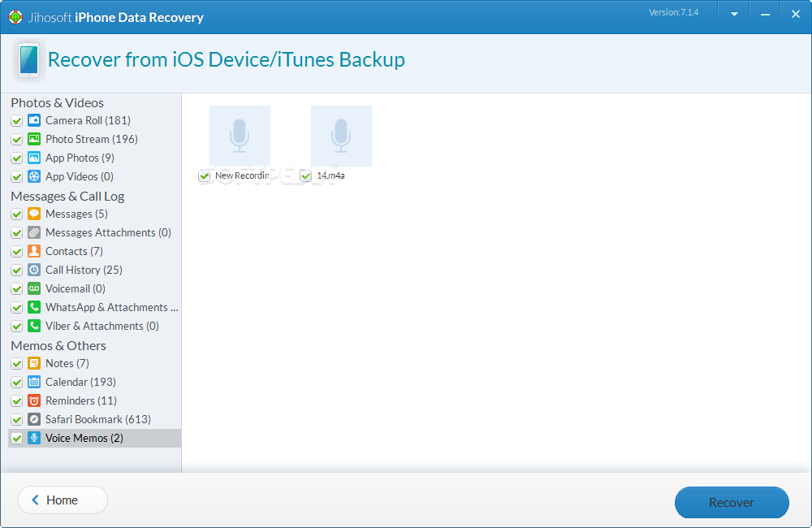Toggle the Reminders checkbox
Viewport: 812px width, 528px height.
pos(16,400)
